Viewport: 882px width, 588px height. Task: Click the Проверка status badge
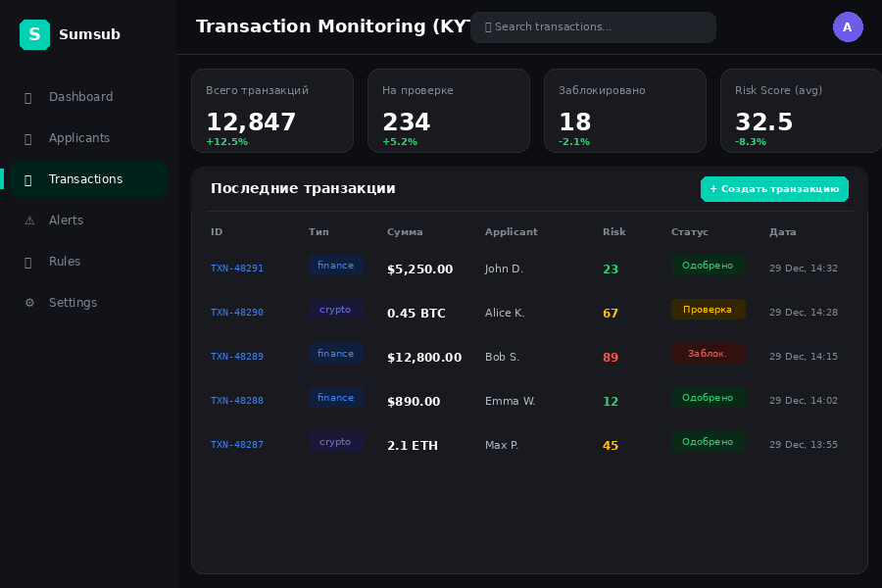click(x=708, y=310)
